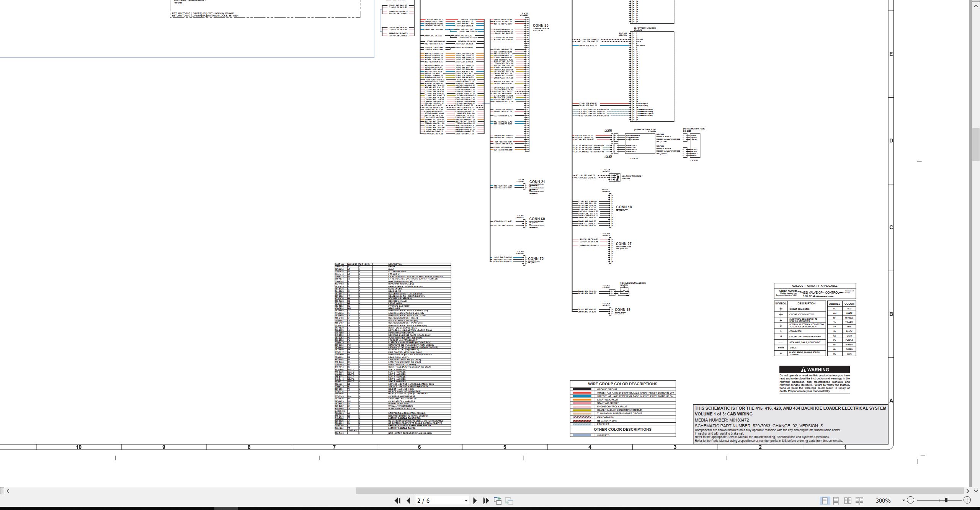This screenshot has height=510, width=980.
Task: Click the CONN 60 label
Action: [x=537, y=219]
